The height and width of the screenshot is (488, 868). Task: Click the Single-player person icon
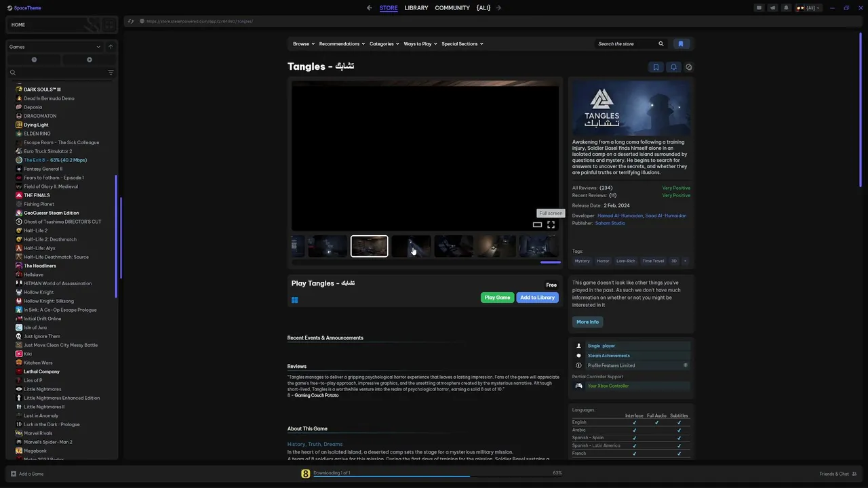(x=579, y=346)
